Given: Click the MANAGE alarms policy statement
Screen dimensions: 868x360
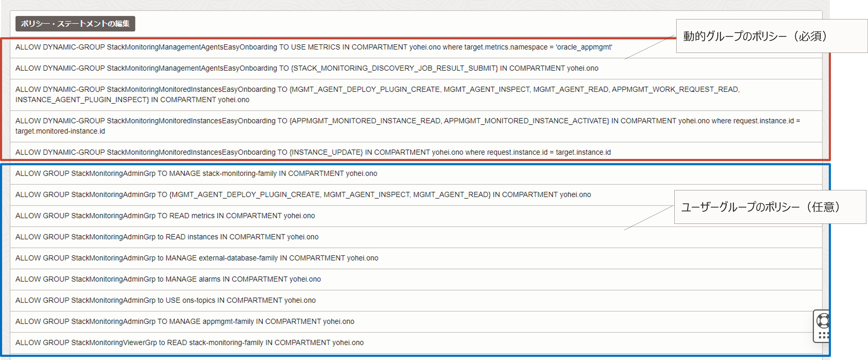Looking at the screenshot, I should click(168, 279).
